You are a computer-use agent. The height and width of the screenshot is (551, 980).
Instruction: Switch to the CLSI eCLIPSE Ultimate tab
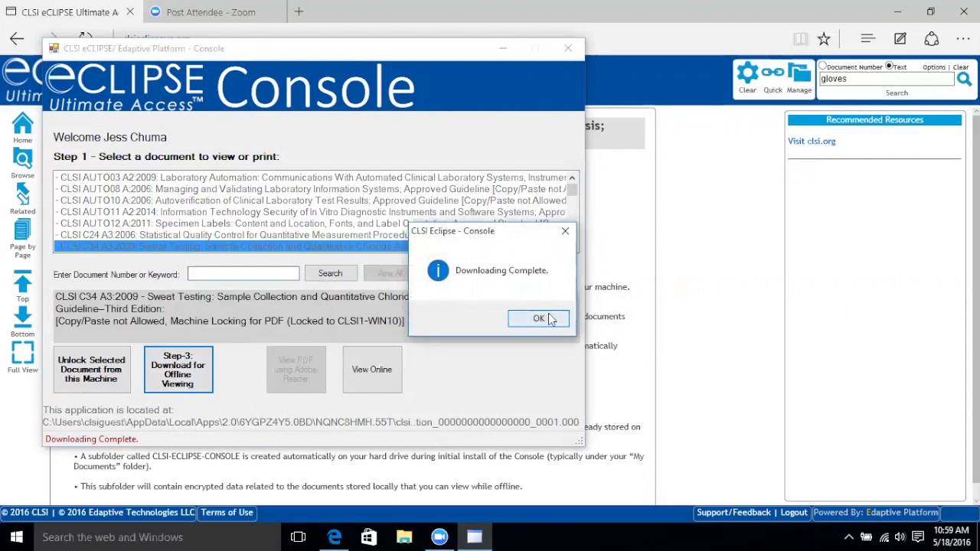pos(70,12)
